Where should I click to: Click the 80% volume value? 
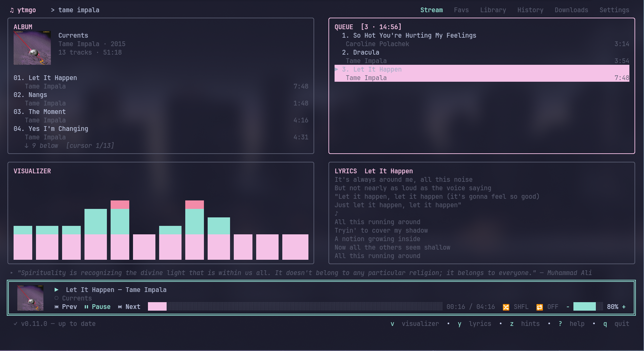pyautogui.click(x=612, y=307)
